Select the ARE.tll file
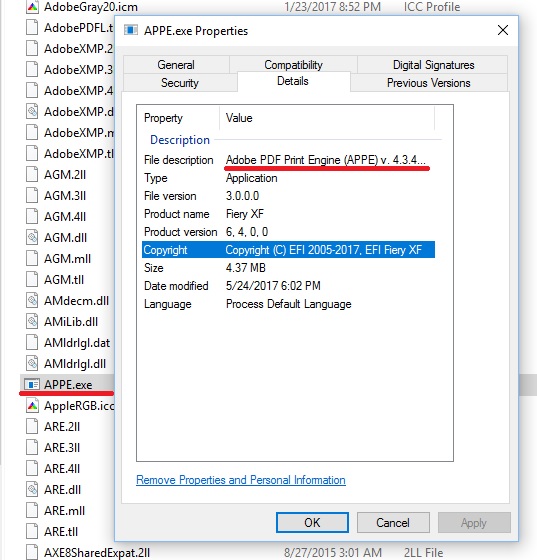The width and height of the screenshot is (537, 560). click(x=61, y=532)
